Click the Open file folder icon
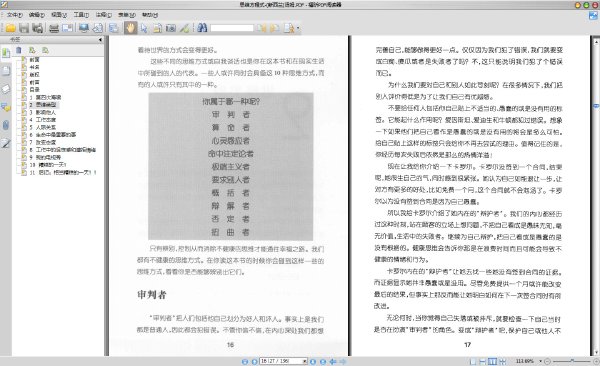This screenshot has width=600, height=366. (10, 28)
